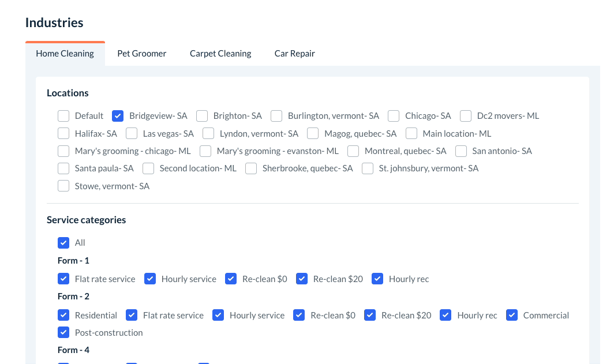Select Stowe, vermont- SA checkbox
The width and height of the screenshot is (614, 364).
[63, 186]
